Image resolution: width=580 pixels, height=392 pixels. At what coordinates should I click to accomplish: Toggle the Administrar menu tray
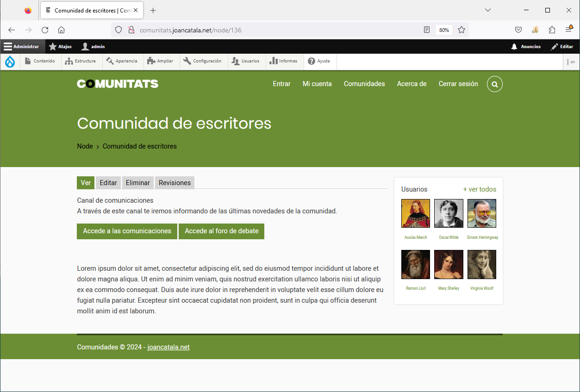[22, 47]
